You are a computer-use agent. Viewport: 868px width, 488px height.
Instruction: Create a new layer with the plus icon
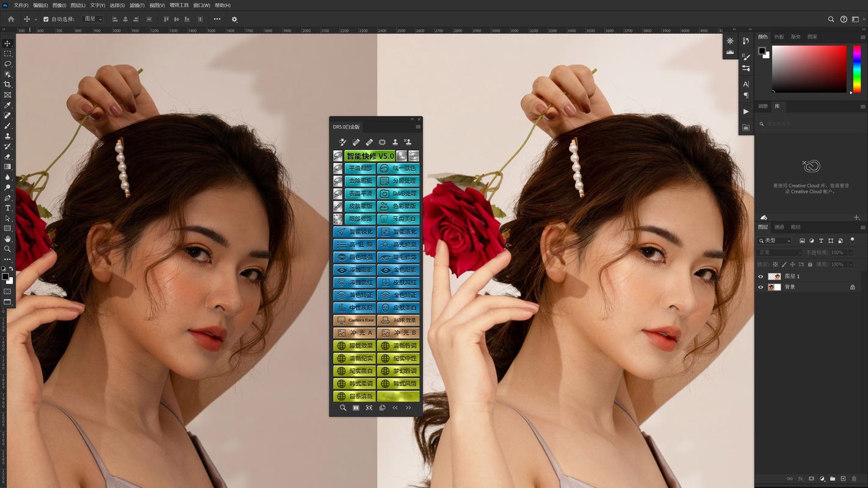pyautogui.click(x=843, y=479)
